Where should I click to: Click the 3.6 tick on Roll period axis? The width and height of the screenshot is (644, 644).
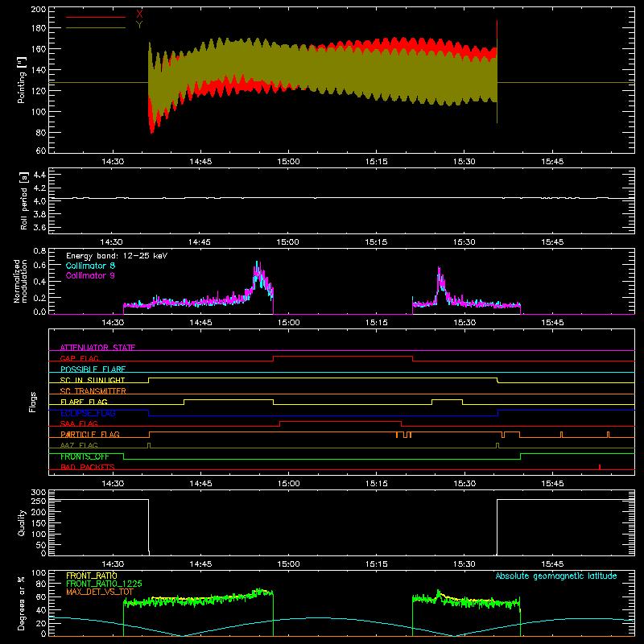pos(39,227)
